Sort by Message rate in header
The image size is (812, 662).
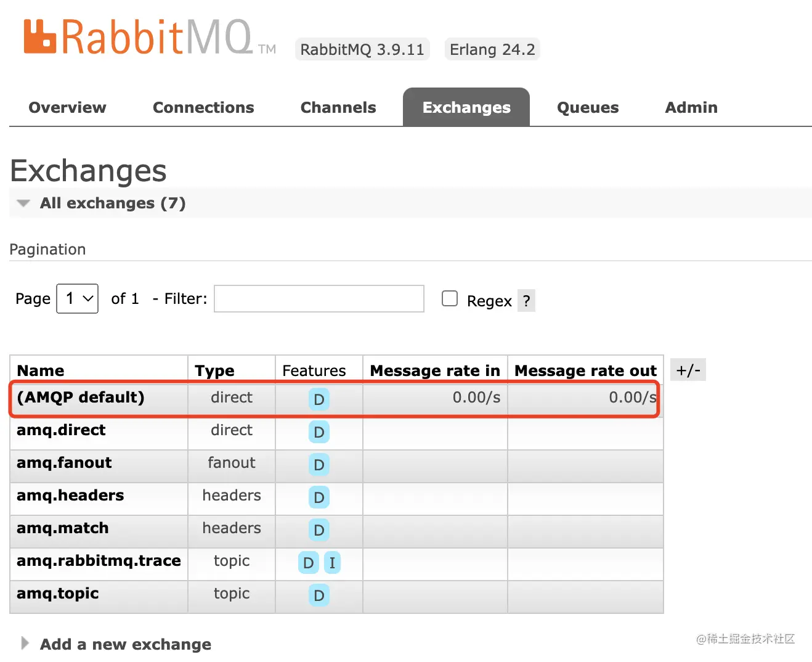pyautogui.click(x=435, y=370)
